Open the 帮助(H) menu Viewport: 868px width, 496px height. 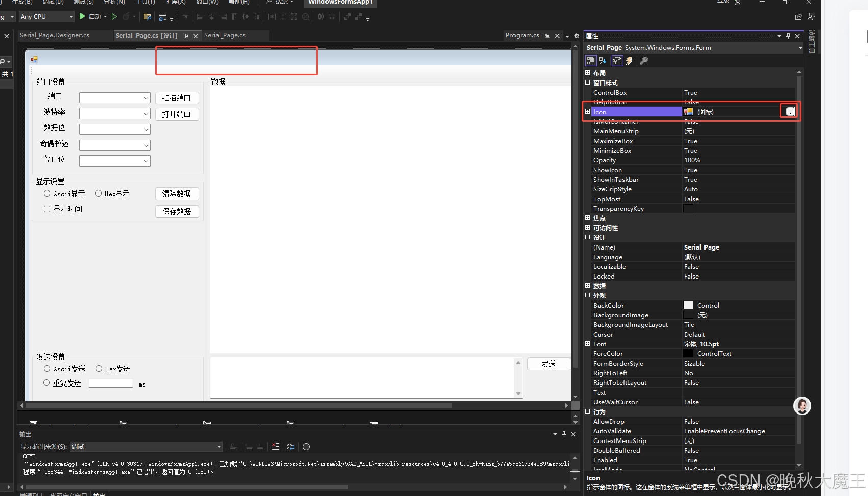[x=239, y=2]
